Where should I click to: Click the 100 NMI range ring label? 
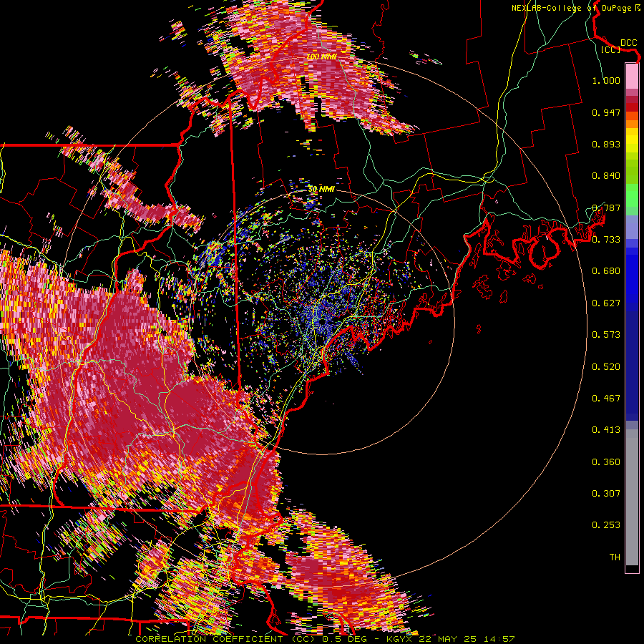(321, 57)
